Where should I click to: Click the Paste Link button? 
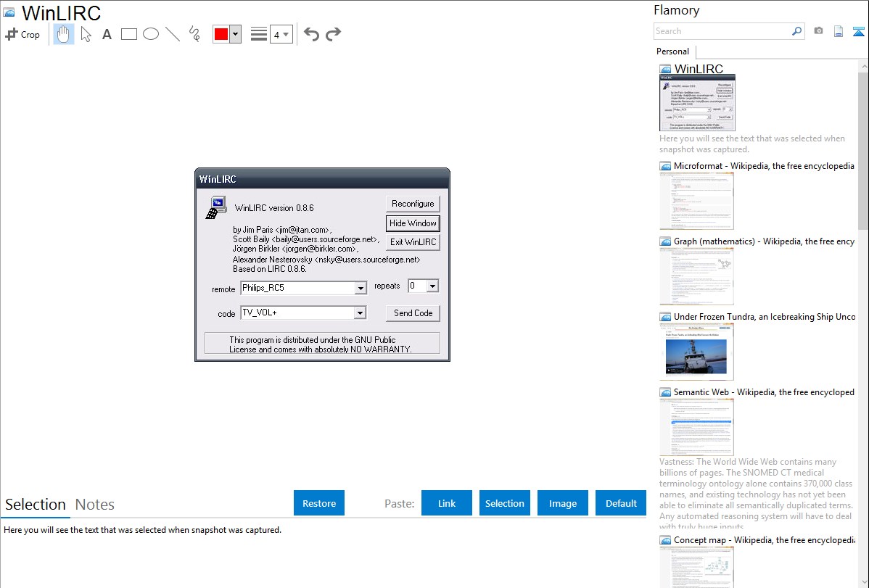[447, 503]
